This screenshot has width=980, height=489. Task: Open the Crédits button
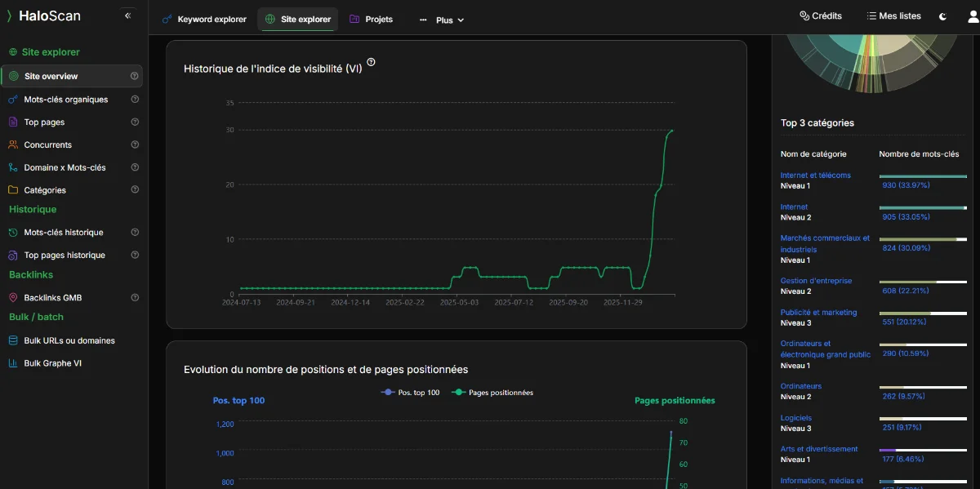820,16
